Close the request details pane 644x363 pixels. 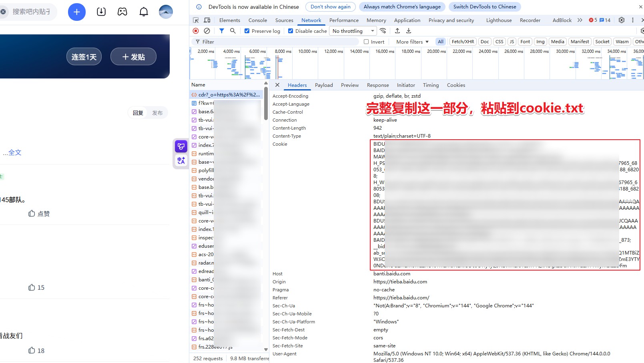pyautogui.click(x=277, y=85)
